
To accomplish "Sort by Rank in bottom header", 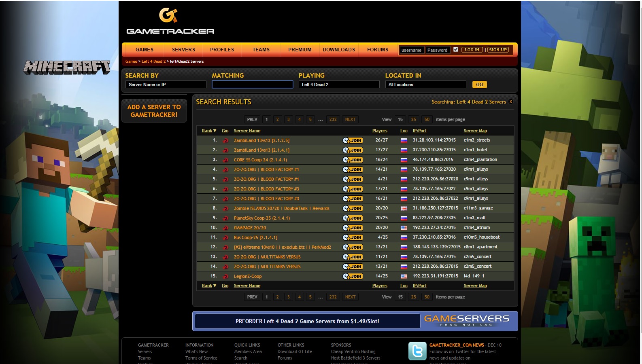I will [209, 286].
